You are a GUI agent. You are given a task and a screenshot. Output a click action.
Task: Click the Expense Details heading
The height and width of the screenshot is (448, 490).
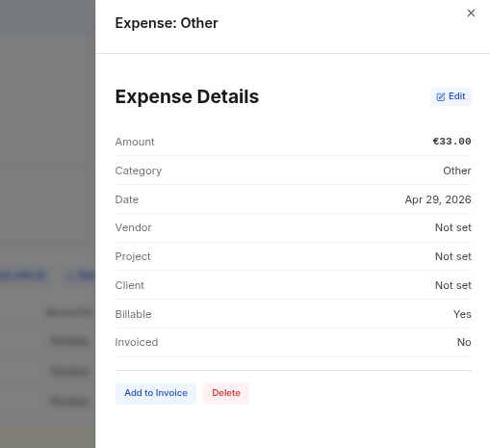point(187,96)
